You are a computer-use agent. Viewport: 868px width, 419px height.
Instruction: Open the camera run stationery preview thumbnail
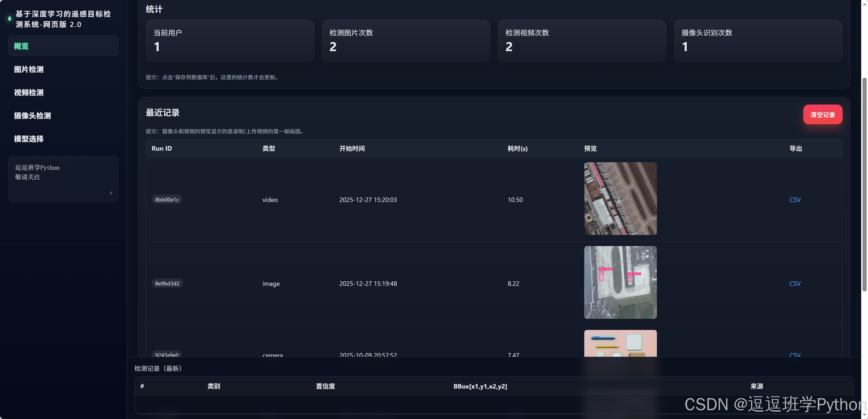620,343
